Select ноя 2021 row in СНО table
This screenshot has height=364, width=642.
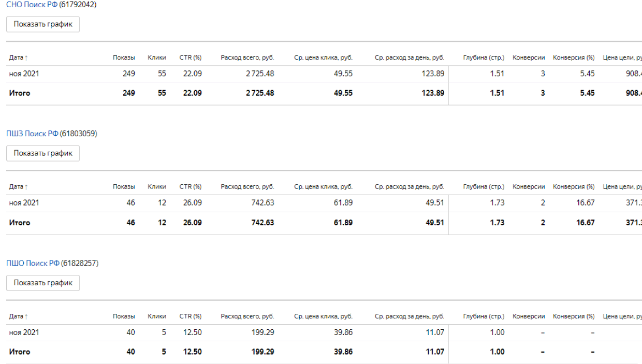point(24,74)
